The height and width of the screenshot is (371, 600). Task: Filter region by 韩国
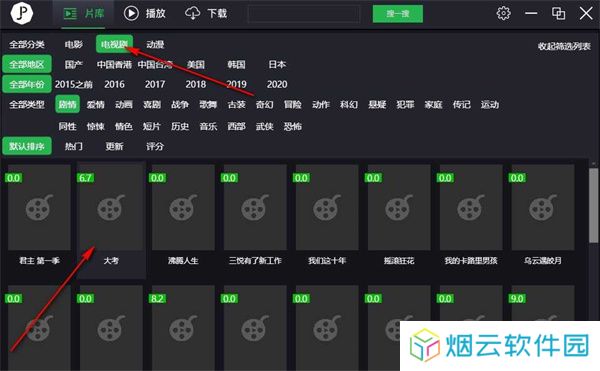pos(236,64)
